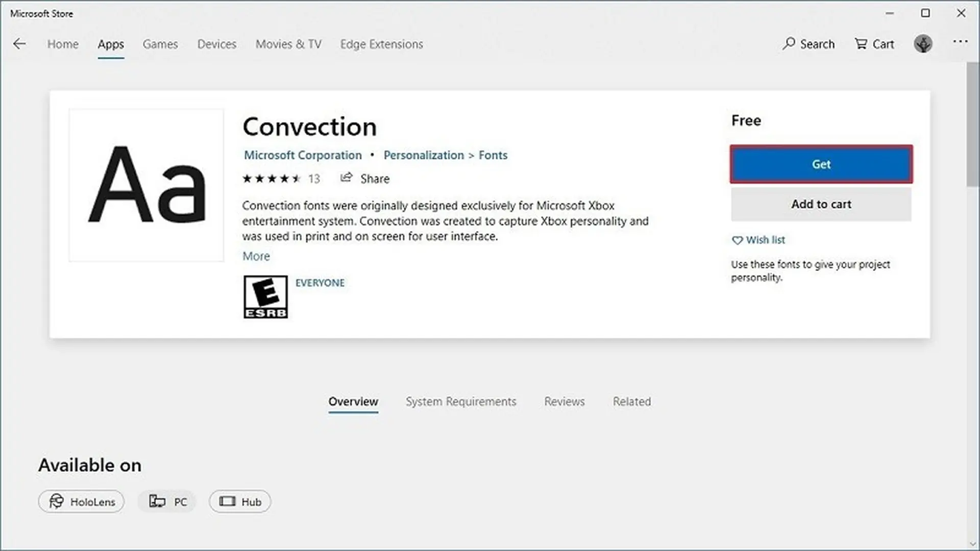Add Convection to your Wish list

(x=758, y=240)
